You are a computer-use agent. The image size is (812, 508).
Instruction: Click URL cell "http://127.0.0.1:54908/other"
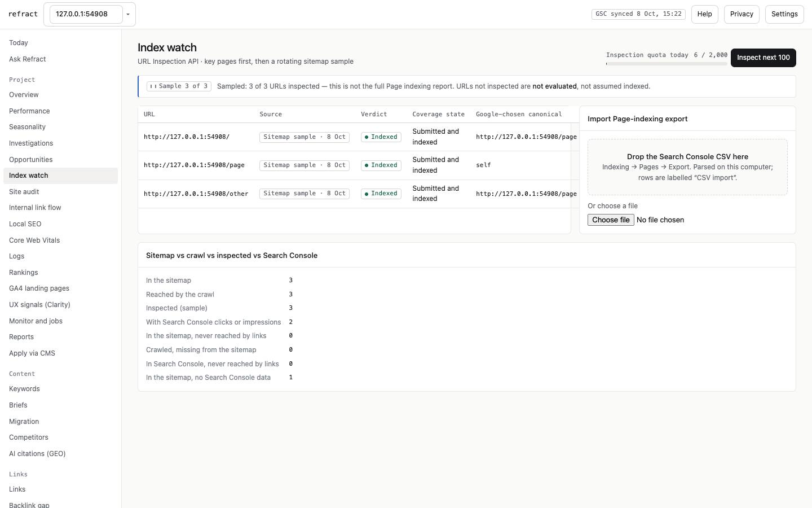196,194
